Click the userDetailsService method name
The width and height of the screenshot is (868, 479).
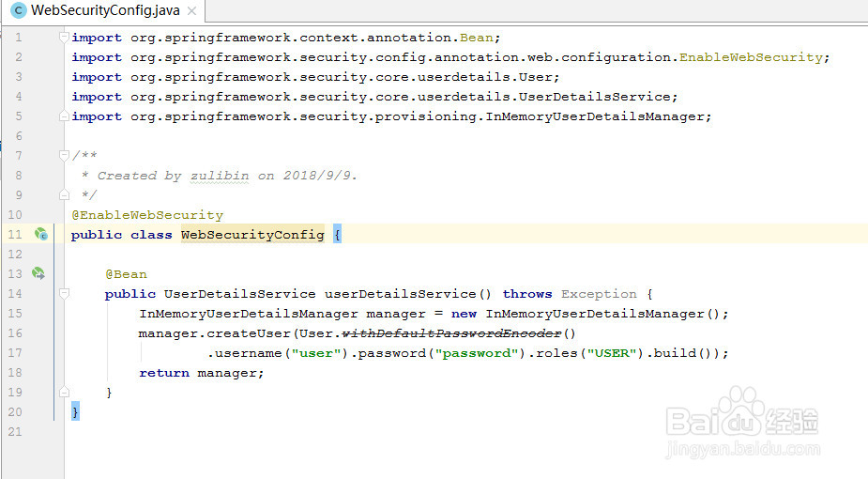pyautogui.click(x=401, y=294)
